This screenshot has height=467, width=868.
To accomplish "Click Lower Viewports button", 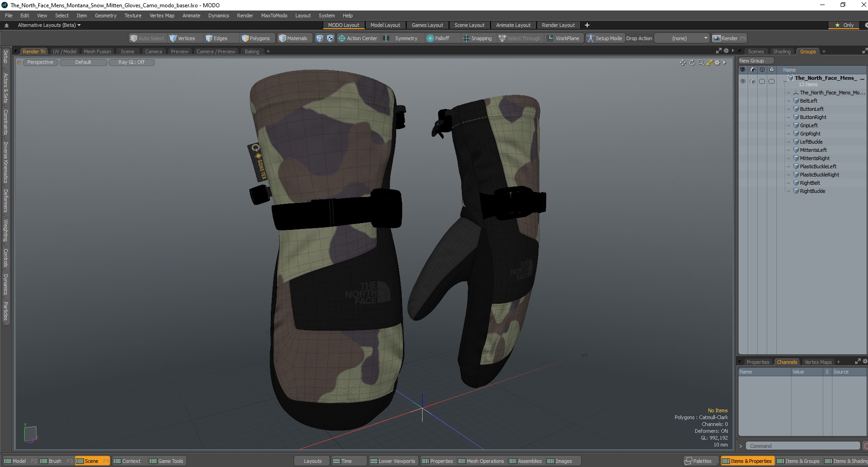I will [393, 461].
